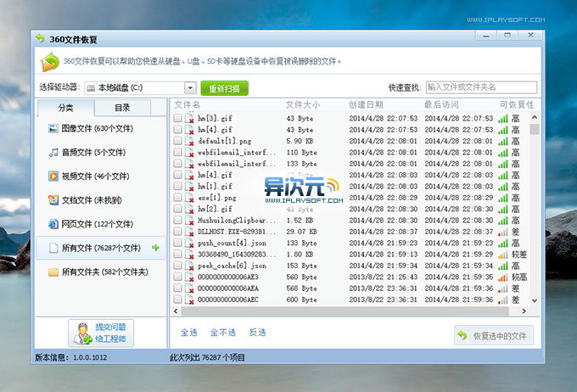Screen dimensions: 577x392
Task: Click the vertical scrollbar thumb in file list
Action: point(535,129)
